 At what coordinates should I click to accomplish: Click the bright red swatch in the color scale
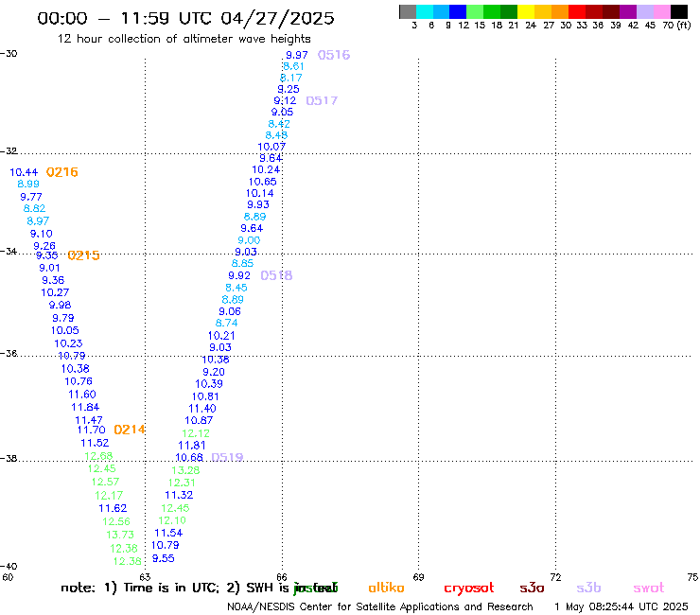pyautogui.click(x=577, y=11)
